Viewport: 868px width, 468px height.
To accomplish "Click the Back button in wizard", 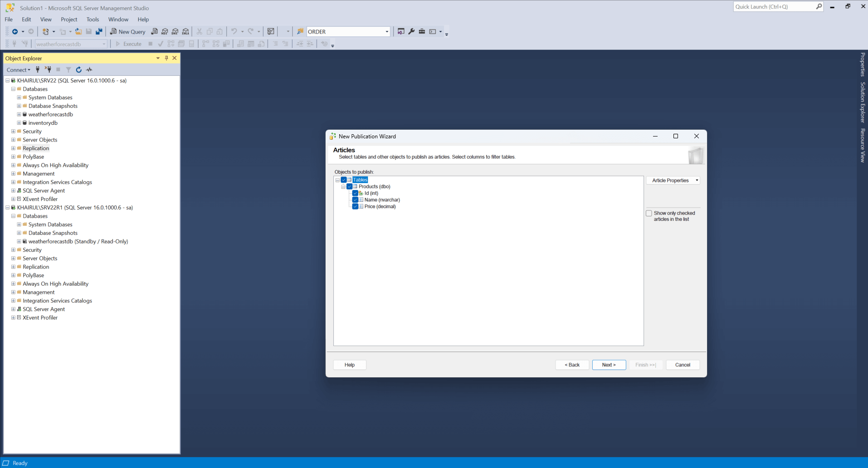I will coord(572,365).
